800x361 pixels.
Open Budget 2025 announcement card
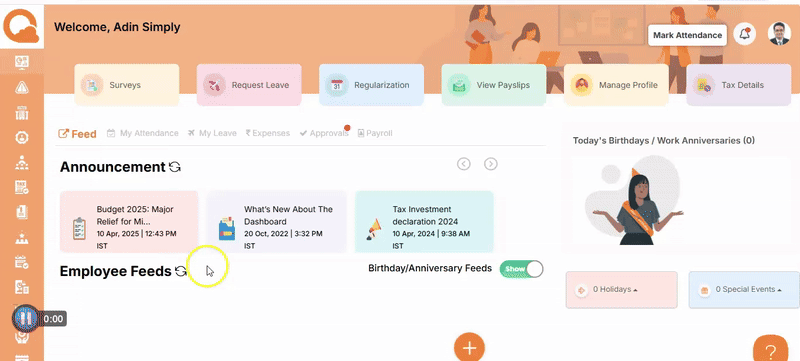coord(129,222)
